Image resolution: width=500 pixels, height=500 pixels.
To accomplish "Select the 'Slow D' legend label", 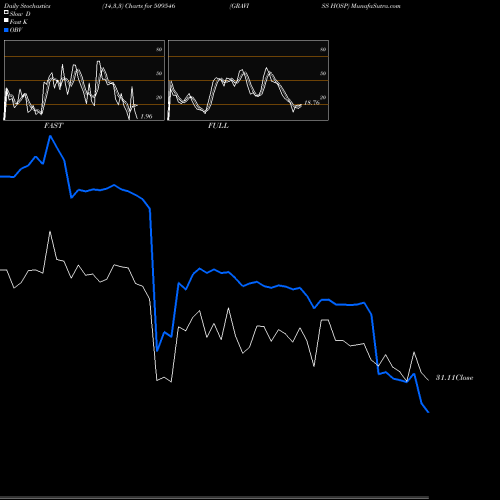I will tap(20, 14).
